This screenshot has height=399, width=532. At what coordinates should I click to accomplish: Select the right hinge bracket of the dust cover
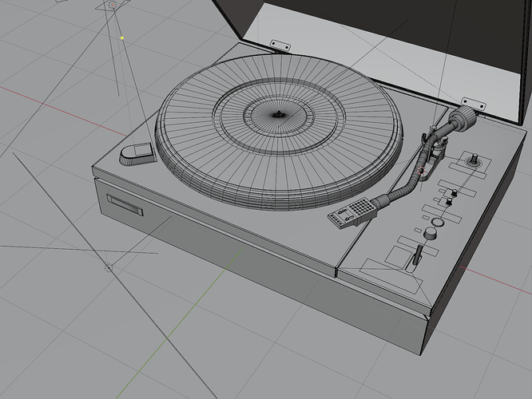click(474, 103)
